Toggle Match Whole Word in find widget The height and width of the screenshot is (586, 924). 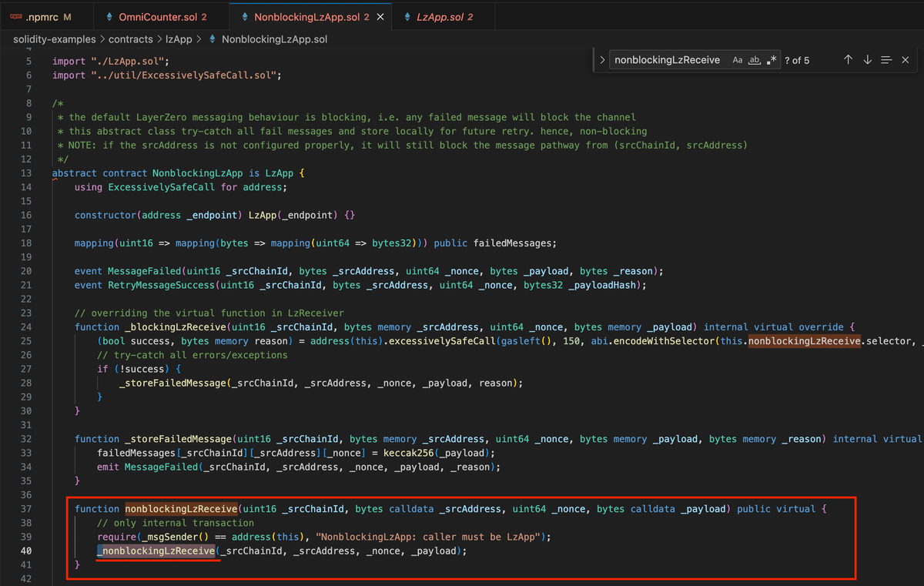pyautogui.click(x=755, y=60)
